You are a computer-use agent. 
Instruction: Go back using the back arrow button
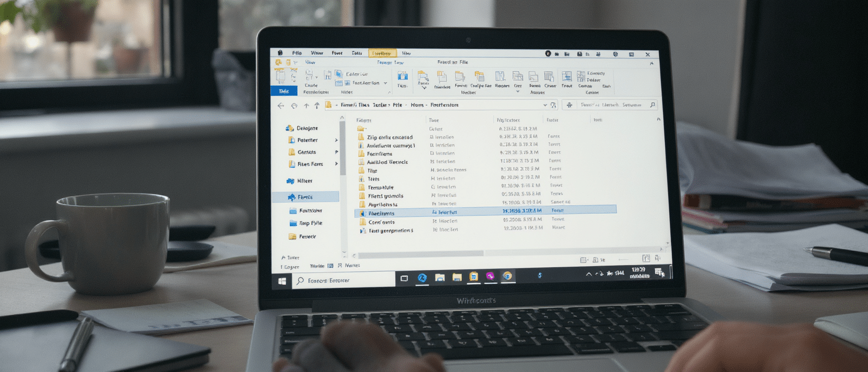coord(281,106)
